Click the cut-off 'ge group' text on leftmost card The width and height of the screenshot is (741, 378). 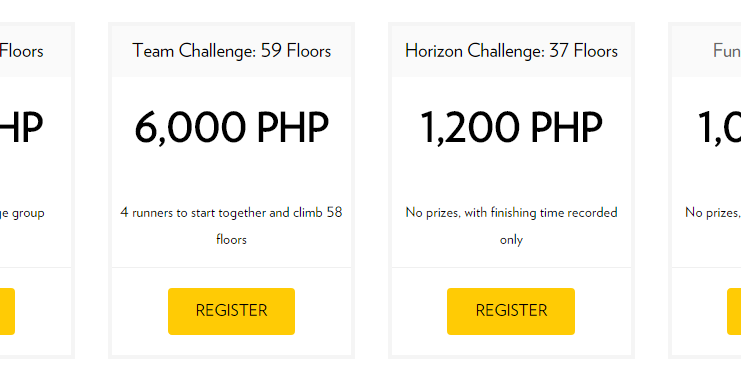tap(22, 214)
